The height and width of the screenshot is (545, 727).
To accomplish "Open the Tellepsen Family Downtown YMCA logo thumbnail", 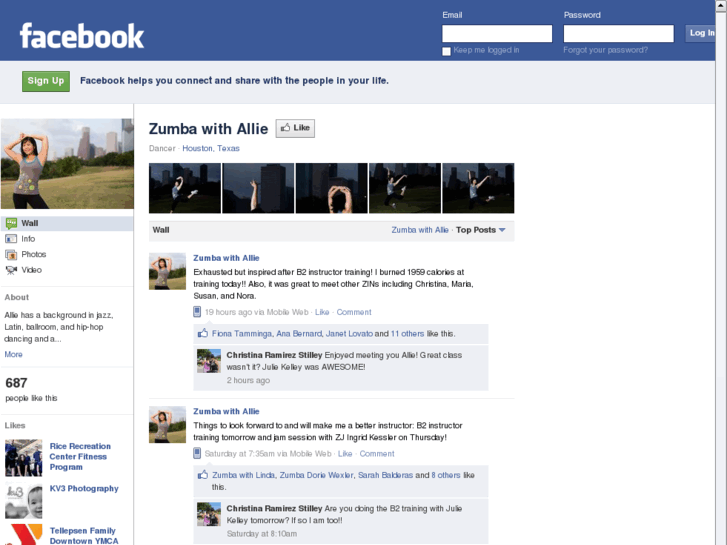I will (x=24, y=534).
